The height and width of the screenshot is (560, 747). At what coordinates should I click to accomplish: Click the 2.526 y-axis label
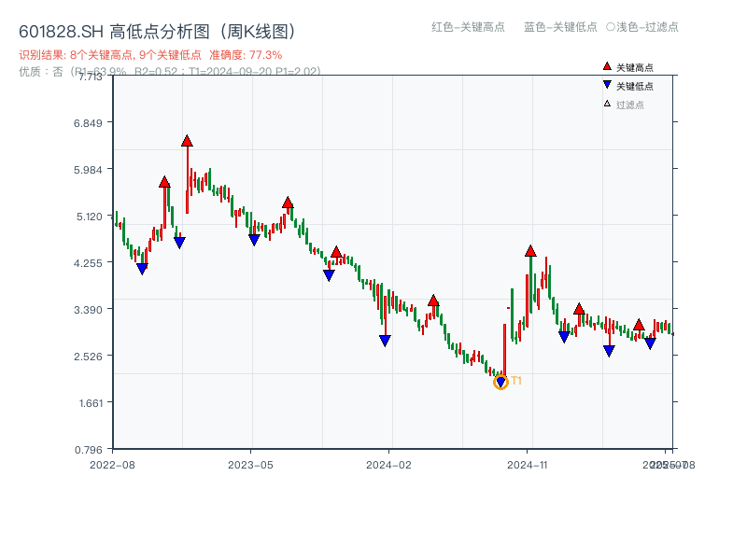coord(88,357)
